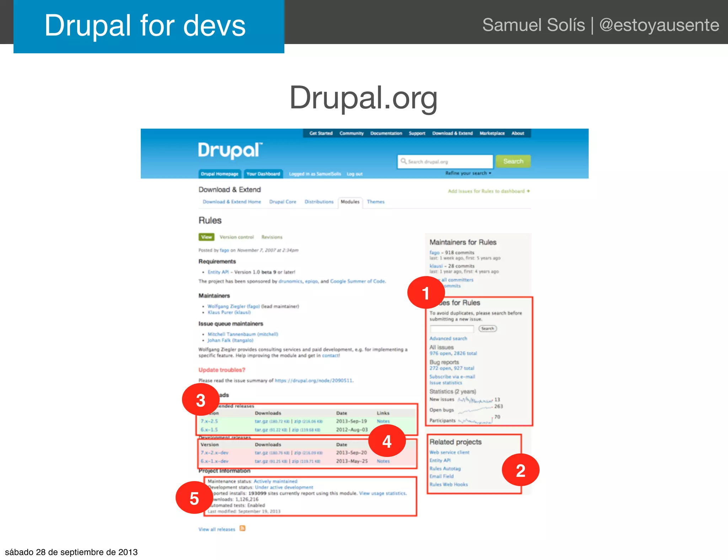Click the Drupal logo

[230, 150]
